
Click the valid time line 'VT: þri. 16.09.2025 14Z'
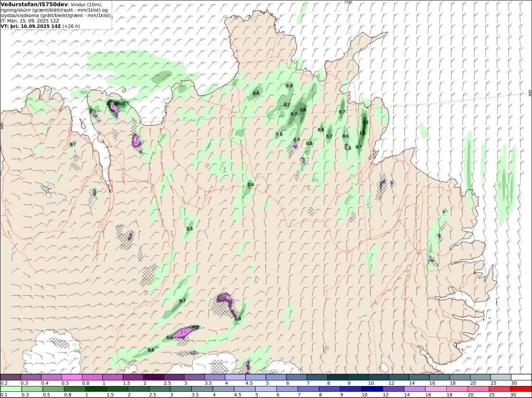(31, 26)
